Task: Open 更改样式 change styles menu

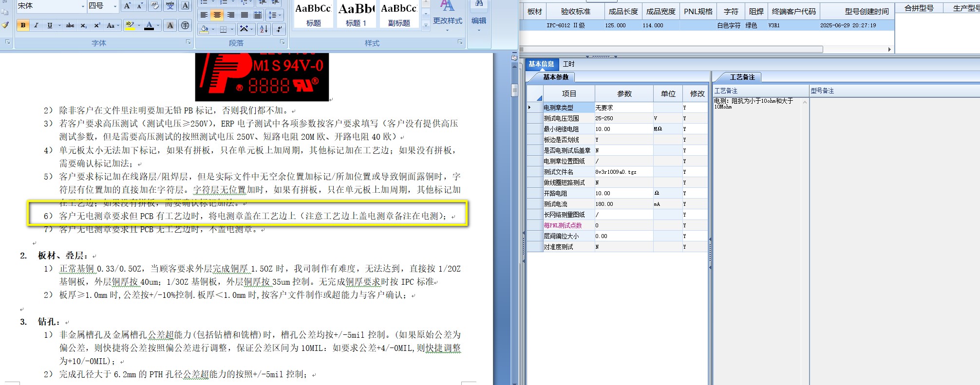Action: click(448, 16)
